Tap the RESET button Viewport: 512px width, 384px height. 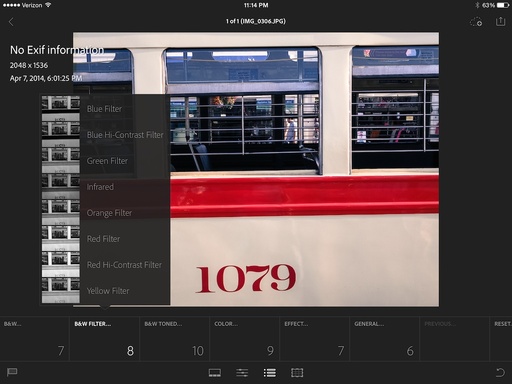click(501, 338)
